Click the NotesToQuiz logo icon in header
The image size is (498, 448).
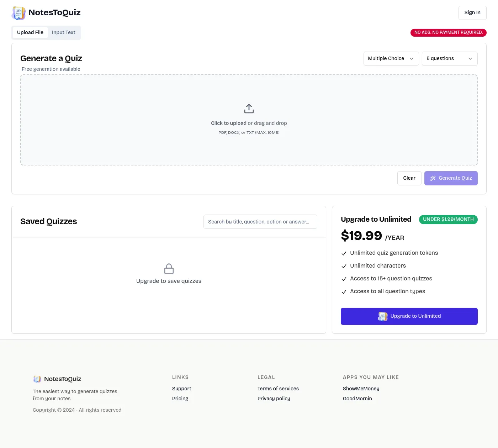pyautogui.click(x=18, y=13)
